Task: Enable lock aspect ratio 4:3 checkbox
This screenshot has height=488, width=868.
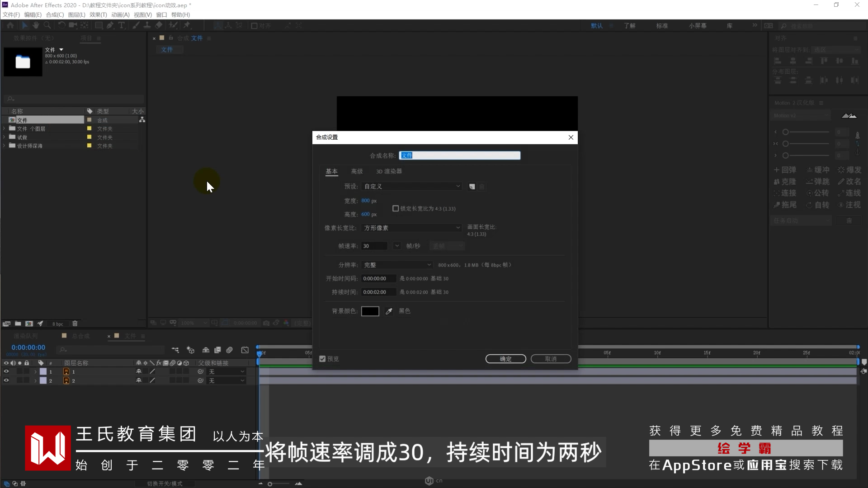Action: coord(396,209)
